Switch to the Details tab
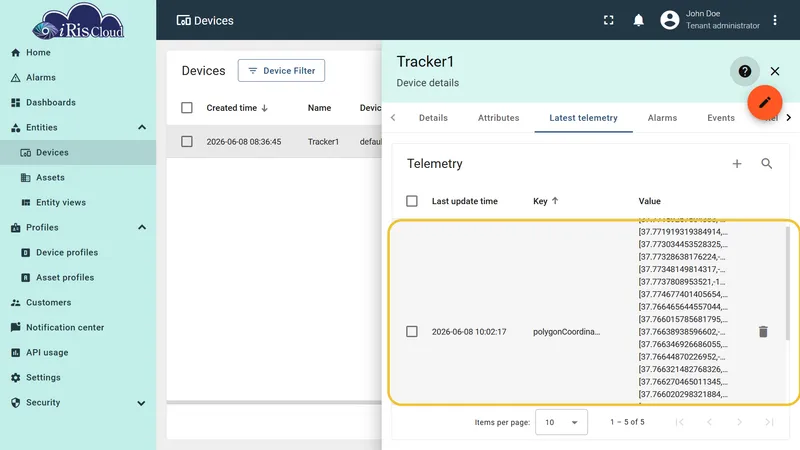 pos(433,118)
